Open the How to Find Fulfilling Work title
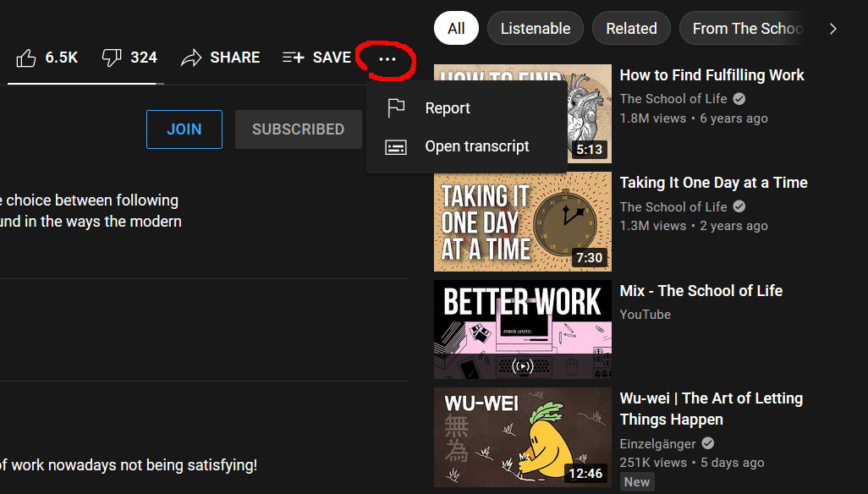 711,75
